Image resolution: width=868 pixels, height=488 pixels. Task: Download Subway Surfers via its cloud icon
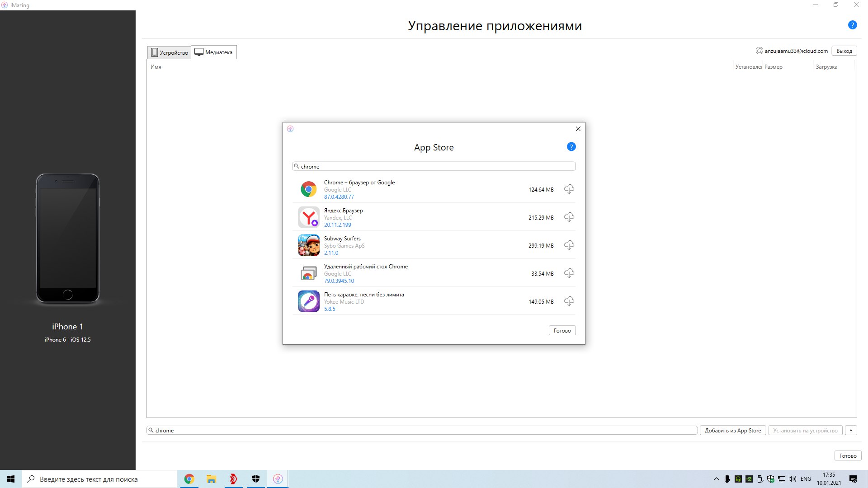click(x=569, y=245)
